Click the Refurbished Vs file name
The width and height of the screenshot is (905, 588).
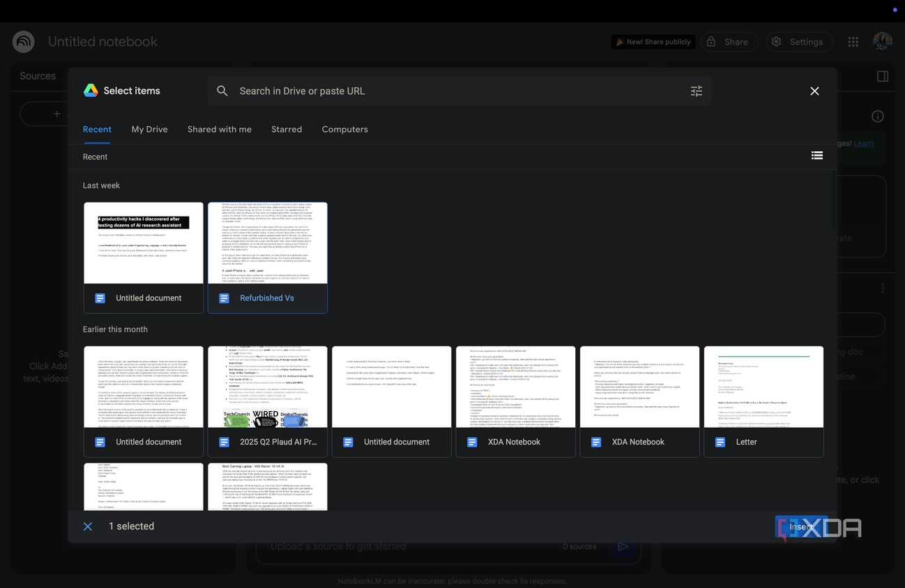(x=267, y=297)
